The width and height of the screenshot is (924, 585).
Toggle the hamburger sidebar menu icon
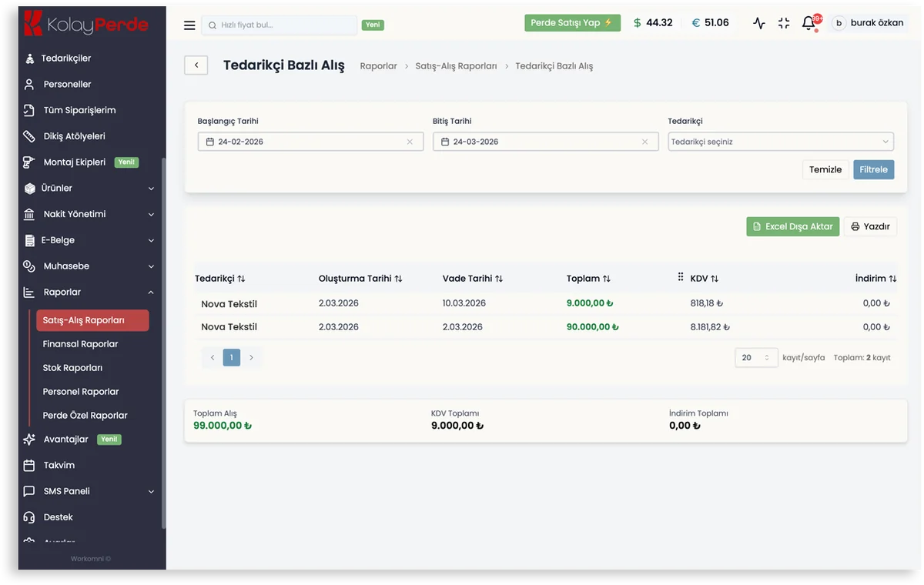pyautogui.click(x=189, y=25)
